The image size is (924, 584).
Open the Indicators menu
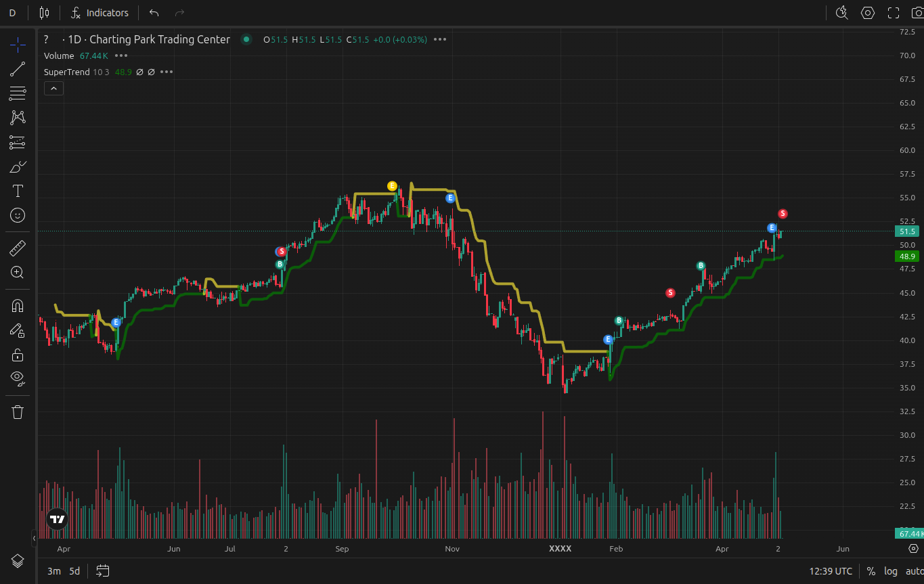[100, 13]
